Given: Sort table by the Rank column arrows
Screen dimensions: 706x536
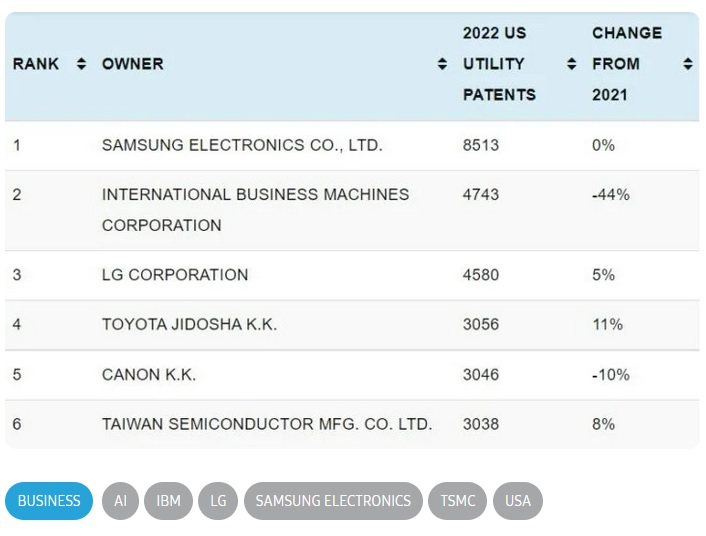Looking at the screenshot, I should pos(81,64).
